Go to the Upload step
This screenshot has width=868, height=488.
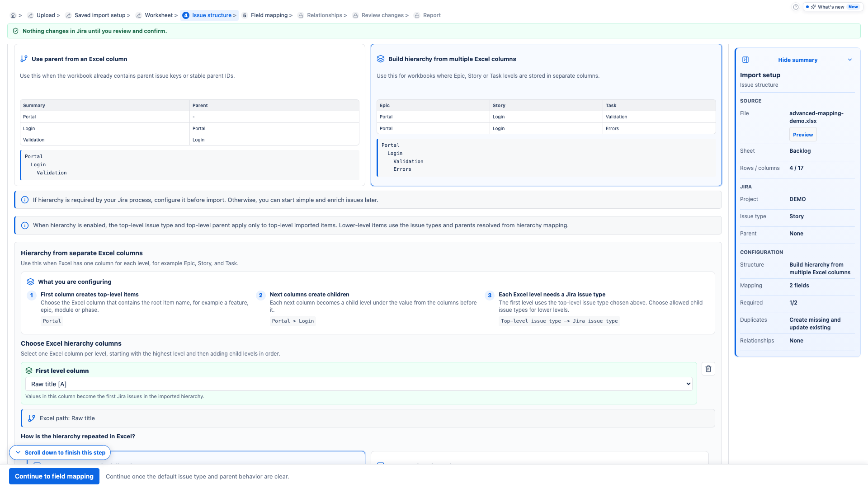point(46,15)
